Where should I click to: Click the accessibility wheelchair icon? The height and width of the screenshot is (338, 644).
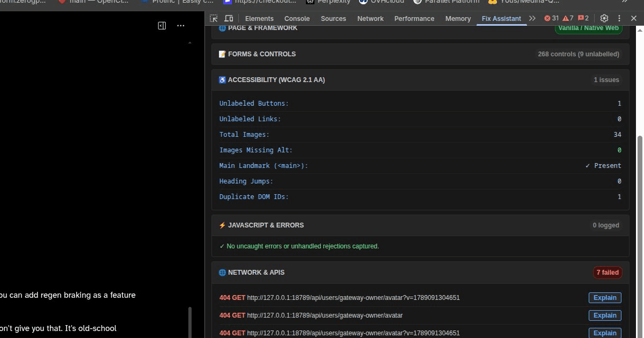[x=222, y=80]
